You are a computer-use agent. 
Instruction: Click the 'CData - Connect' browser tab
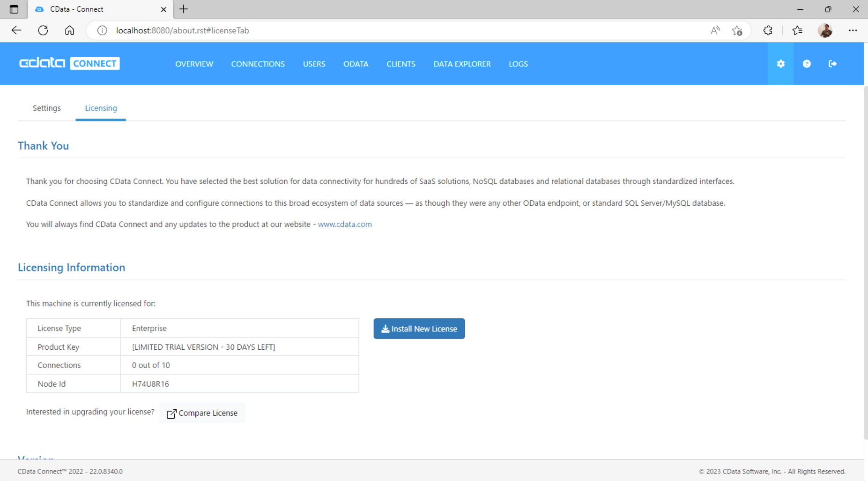tap(100, 9)
